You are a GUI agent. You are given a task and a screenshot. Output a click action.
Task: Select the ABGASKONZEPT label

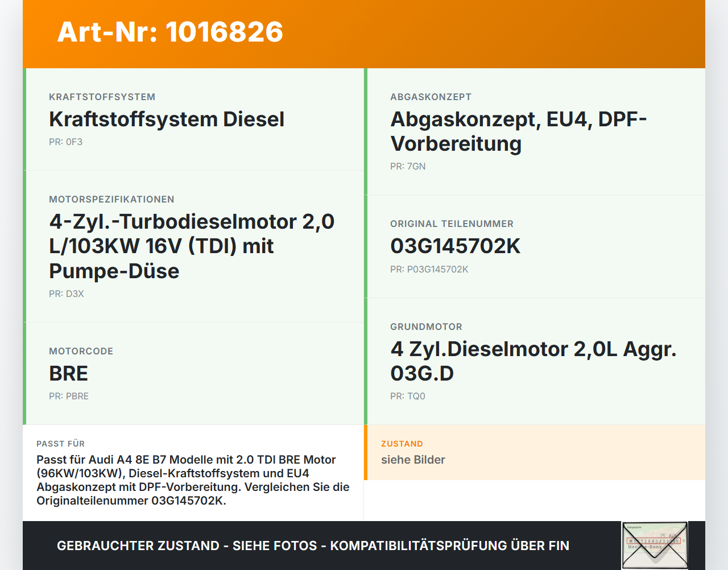point(431,97)
